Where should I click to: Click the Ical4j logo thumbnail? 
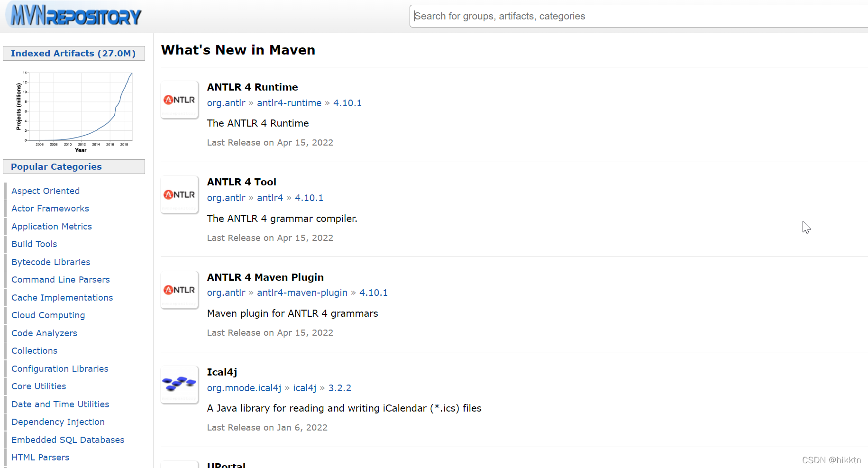(179, 385)
